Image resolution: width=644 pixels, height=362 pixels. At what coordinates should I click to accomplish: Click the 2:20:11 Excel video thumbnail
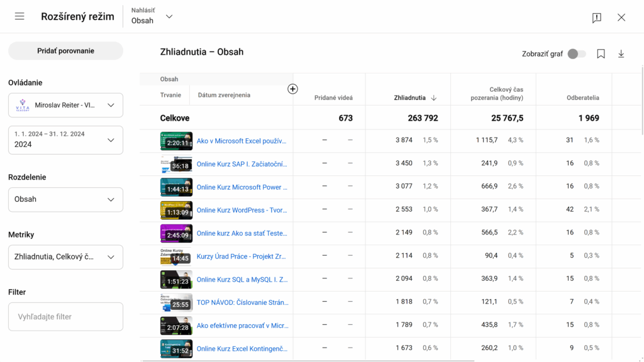(x=176, y=141)
